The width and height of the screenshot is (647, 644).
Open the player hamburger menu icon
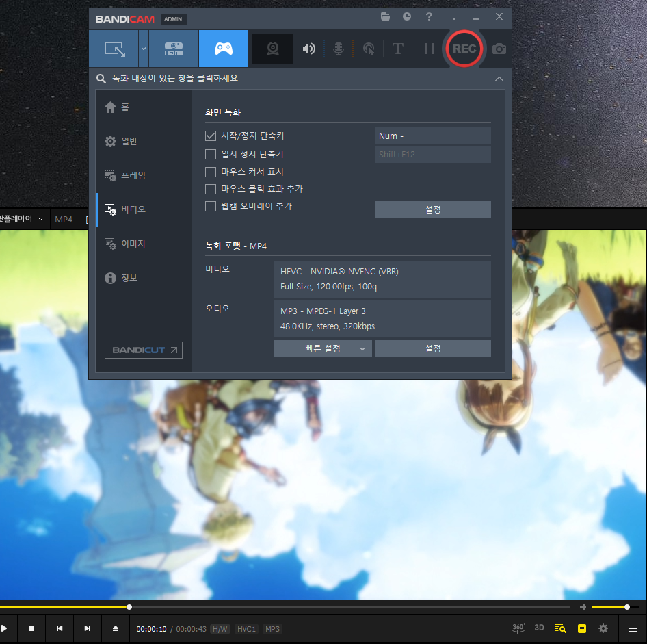click(632, 629)
